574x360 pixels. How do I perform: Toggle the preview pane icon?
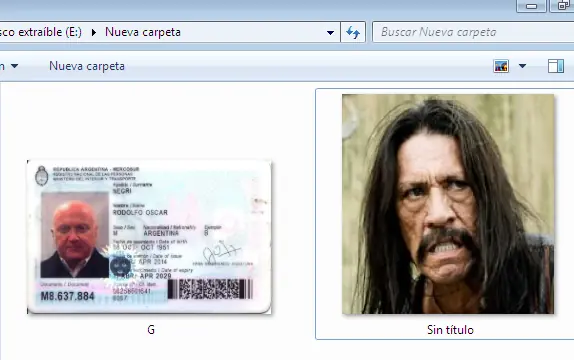pyautogui.click(x=556, y=66)
